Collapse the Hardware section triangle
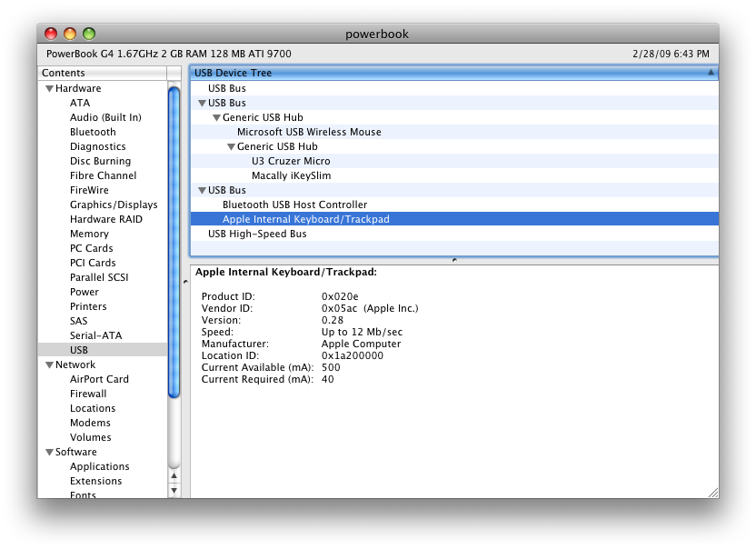 click(x=49, y=89)
